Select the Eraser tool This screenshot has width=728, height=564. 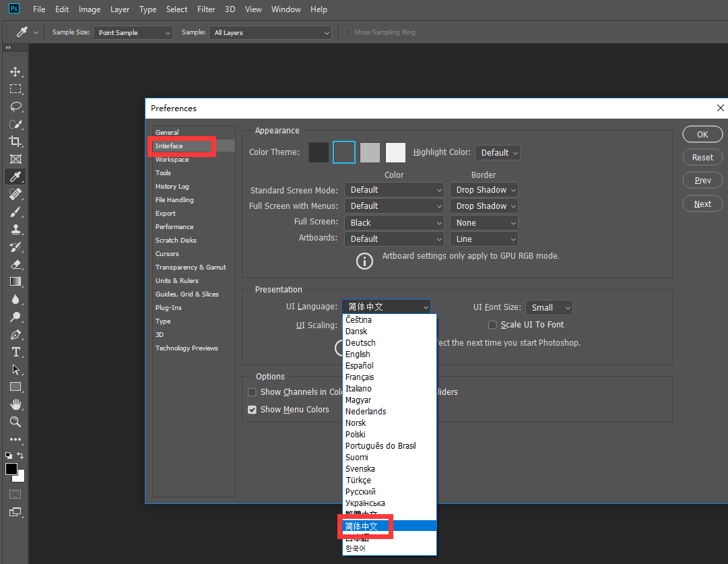pyautogui.click(x=15, y=264)
